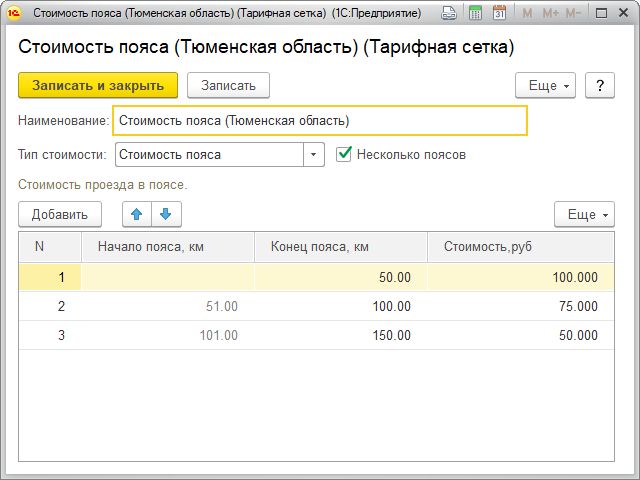The image size is (640, 480).
Task: Sort by 'Стоимость,руб' column header
Action: coord(520,247)
